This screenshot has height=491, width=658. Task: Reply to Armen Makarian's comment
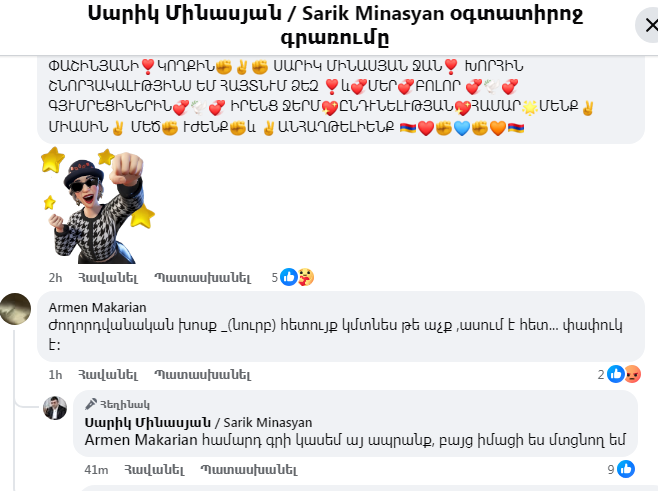203,375
